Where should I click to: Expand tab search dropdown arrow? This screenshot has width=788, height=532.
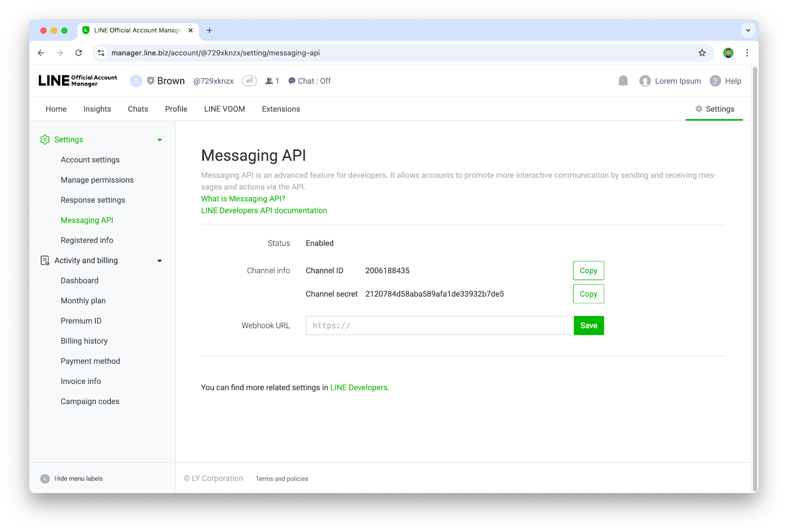pos(748,31)
